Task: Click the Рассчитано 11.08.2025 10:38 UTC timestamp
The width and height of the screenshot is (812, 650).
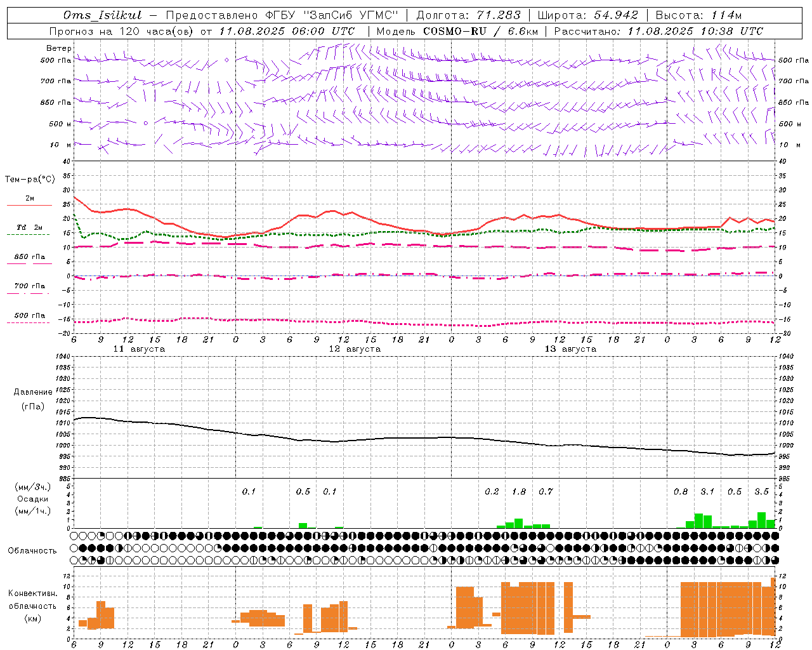Action: click(658, 31)
